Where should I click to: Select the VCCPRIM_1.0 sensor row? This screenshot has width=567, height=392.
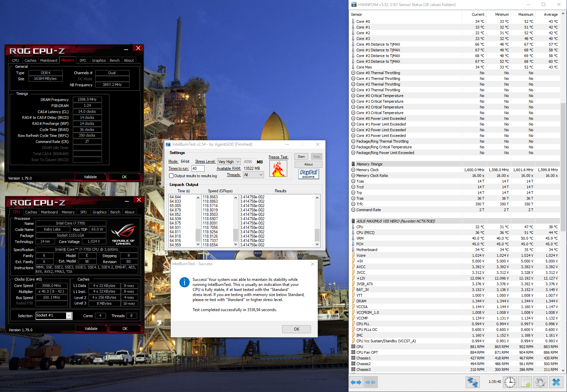(455, 312)
